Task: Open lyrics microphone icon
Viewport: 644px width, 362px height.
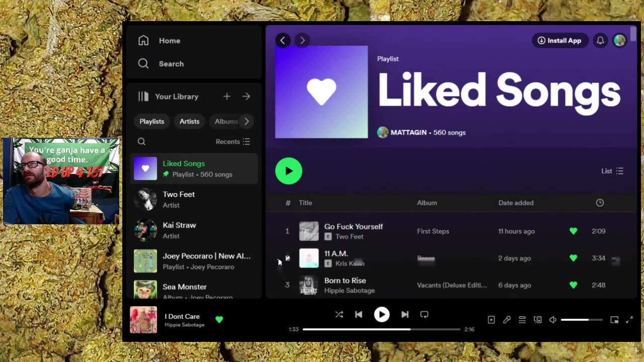Action: tap(507, 320)
